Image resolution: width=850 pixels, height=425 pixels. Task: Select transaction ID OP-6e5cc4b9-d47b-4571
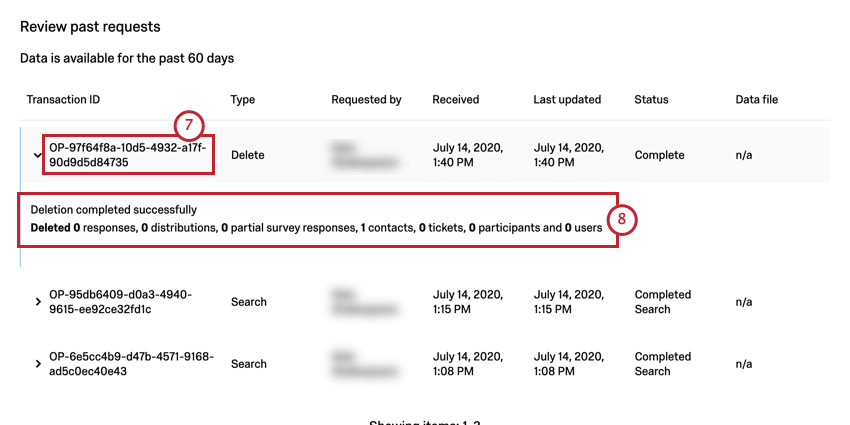click(x=130, y=364)
